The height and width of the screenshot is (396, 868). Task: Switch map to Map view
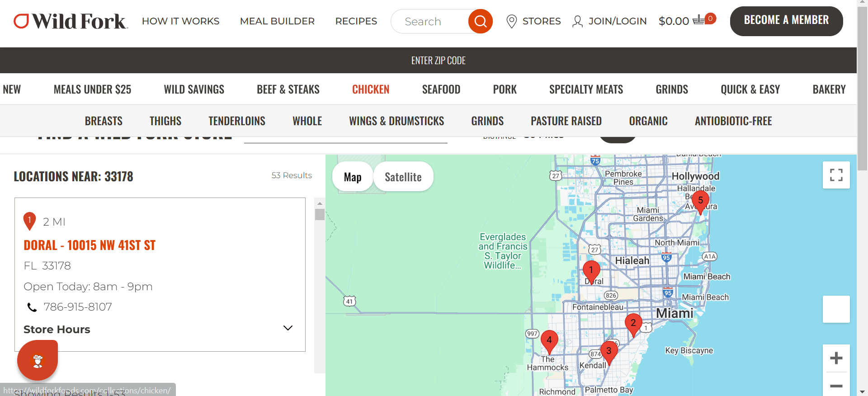tap(352, 177)
